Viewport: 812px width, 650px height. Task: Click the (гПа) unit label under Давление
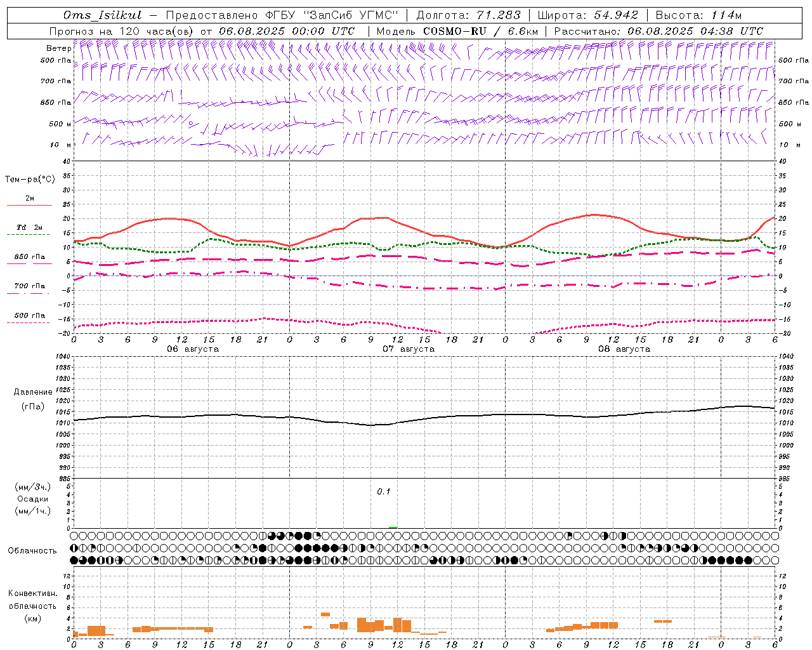tap(33, 407)
